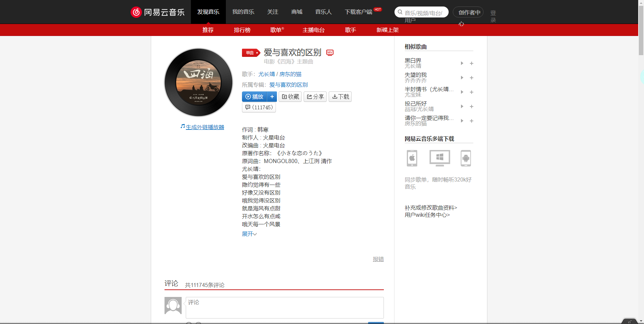Play the song 投己所好
The height and width of the screenshot is (324, 644).
point(462,106)
